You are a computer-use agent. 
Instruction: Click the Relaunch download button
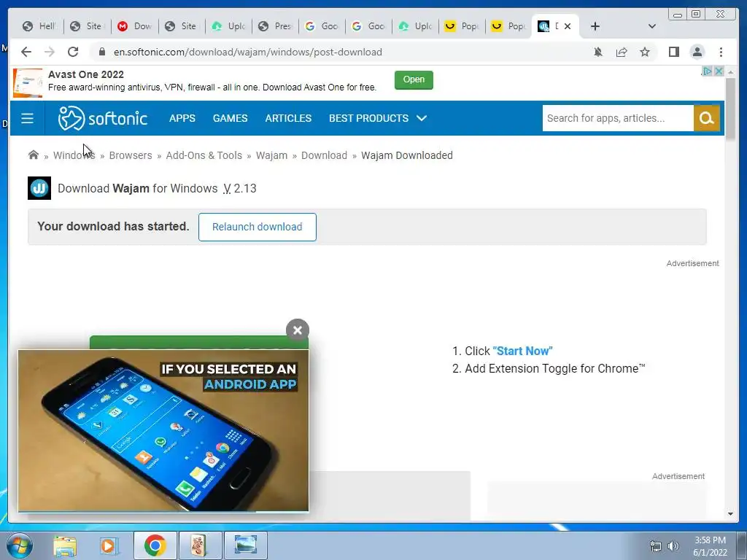point(258,227)
